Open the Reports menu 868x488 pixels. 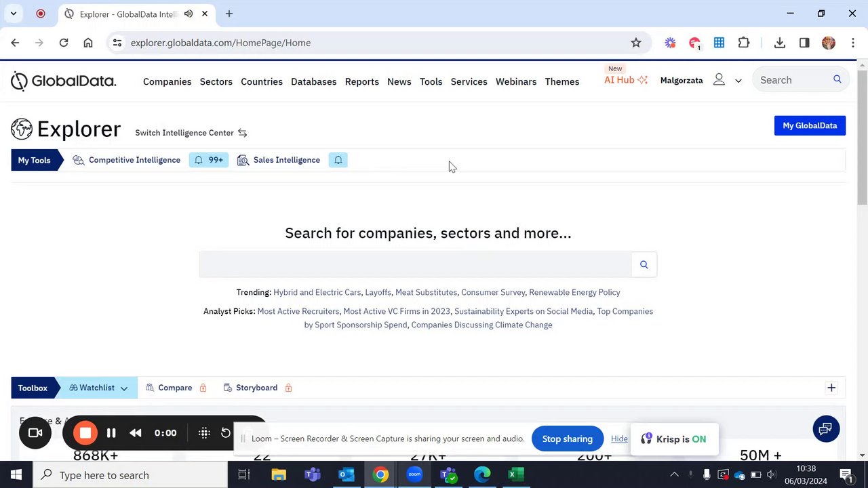[362, 81]
